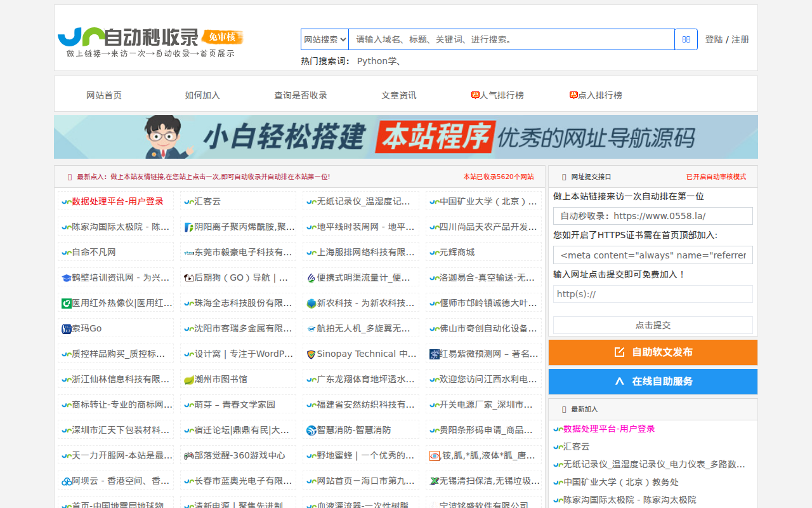The height and width of the screenshot is (508, 812).
Task: Click the hot badge icon beside 点入排行榜
Action: point(573,95)
